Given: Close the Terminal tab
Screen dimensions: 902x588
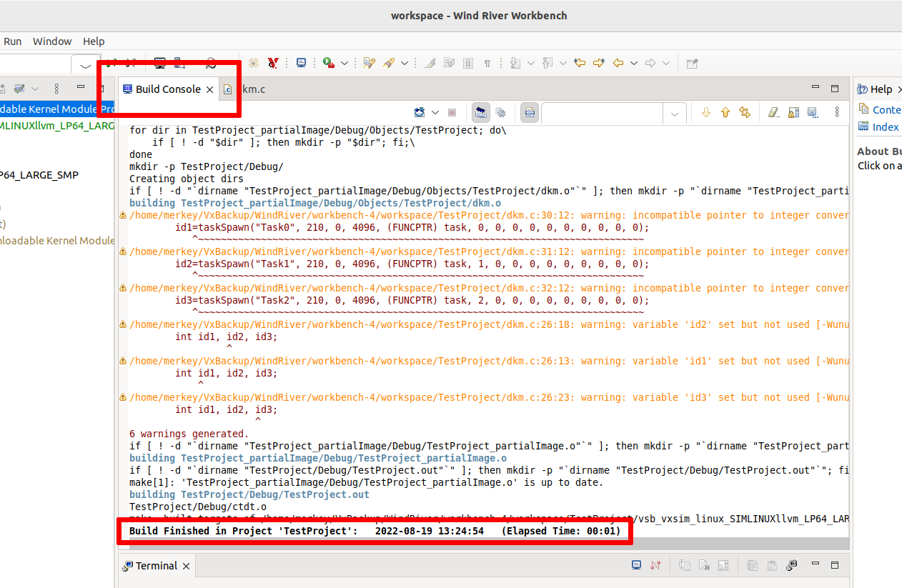Looking at the screenshot, I should (186, 566).
